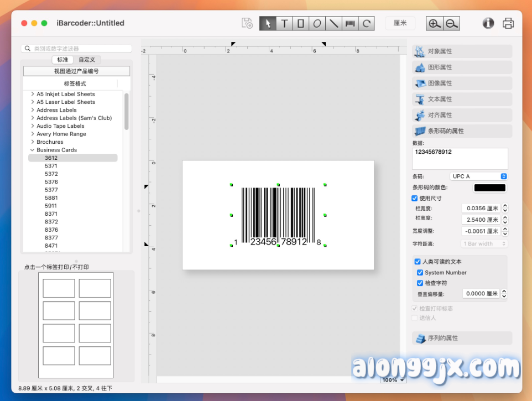Click the 厘米 units button
Image resolution: width=532 pixels, height=401 pixels.
400,23
